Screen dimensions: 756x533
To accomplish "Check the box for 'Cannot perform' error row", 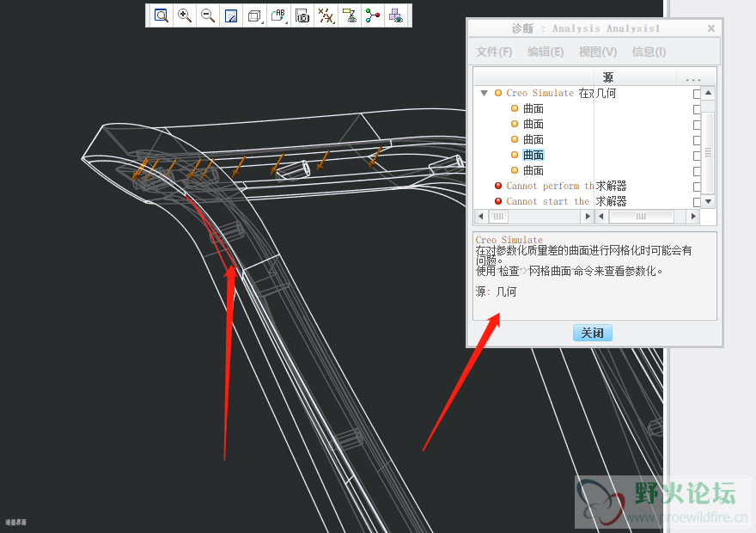I will tap(697, 187).
